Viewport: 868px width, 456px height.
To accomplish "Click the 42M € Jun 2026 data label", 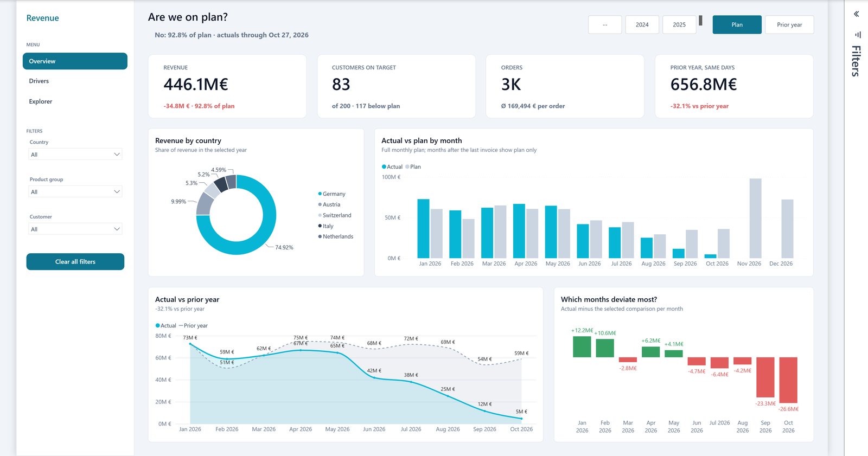I will click(x=374, y=371).
